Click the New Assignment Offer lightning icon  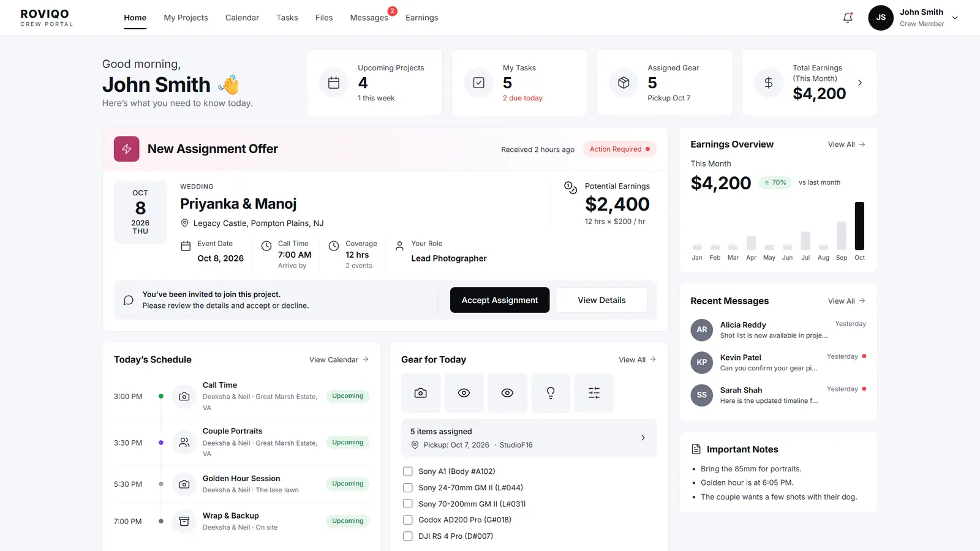click(127, 149)
